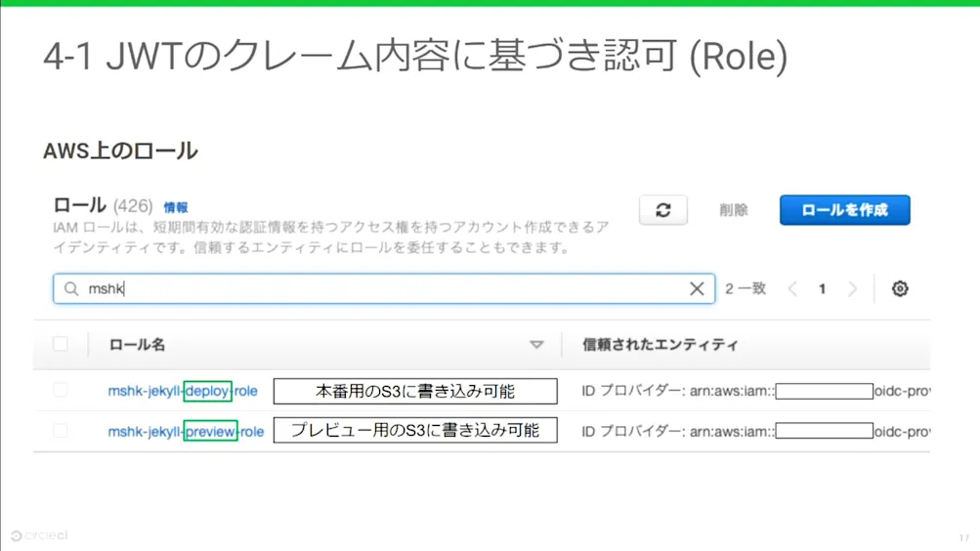Click the ロール名 column header
980x551 pixels.
(x=137, y=345)
